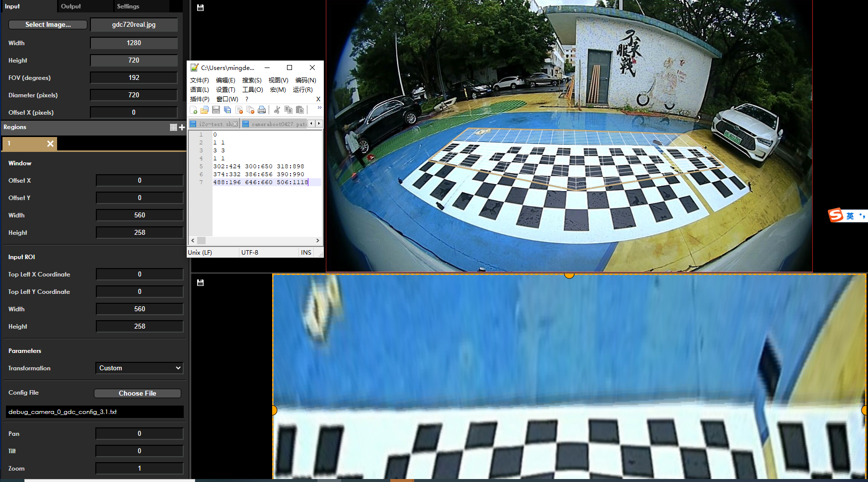This screenshot has width=868, height=482.
Task: Open the Settings tab
Action: [x=128, y=6]
